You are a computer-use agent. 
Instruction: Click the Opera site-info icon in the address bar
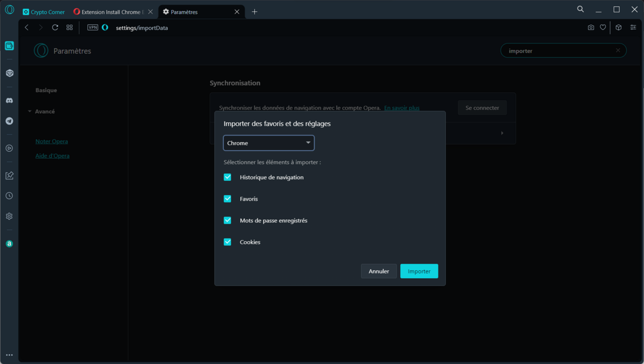(x=105, y=27)
